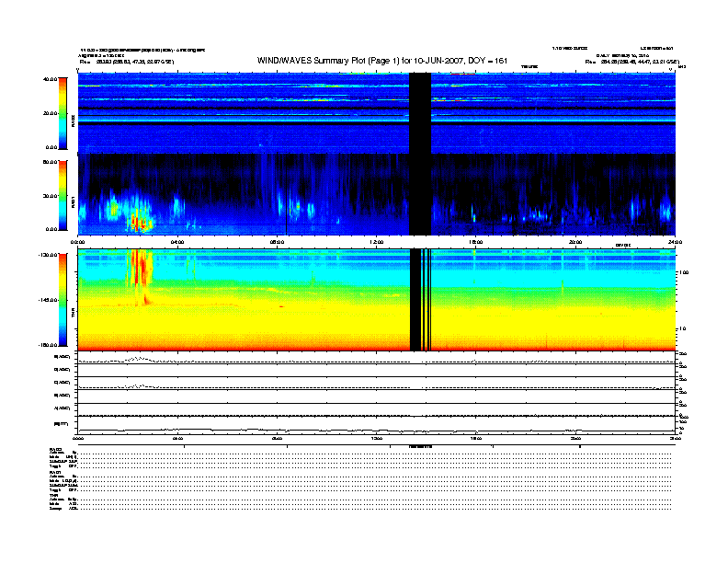Image resolution: width=728 pixels, height=563 pixels.
Task: Click the RAD2 color scale bar
Action: (63, 113)
